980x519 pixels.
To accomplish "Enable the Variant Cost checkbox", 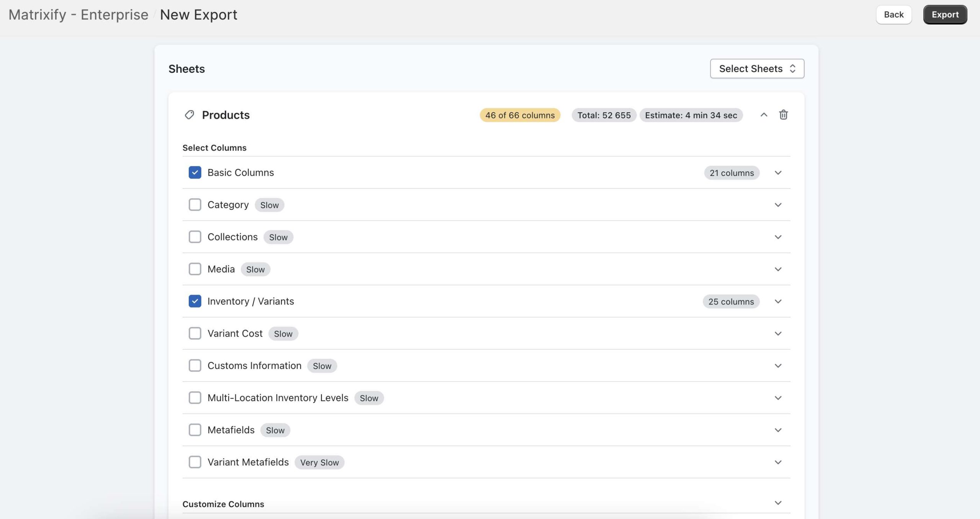I will (x=195, y=333).
